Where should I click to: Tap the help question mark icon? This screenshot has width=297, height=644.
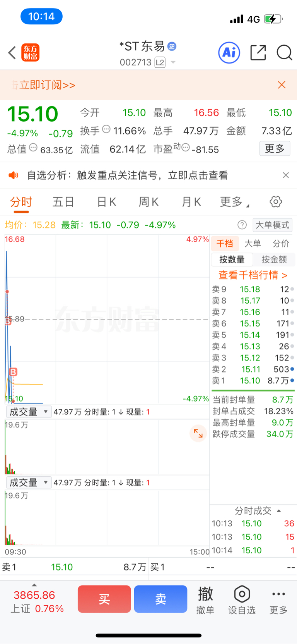click(x=242, y=225)
